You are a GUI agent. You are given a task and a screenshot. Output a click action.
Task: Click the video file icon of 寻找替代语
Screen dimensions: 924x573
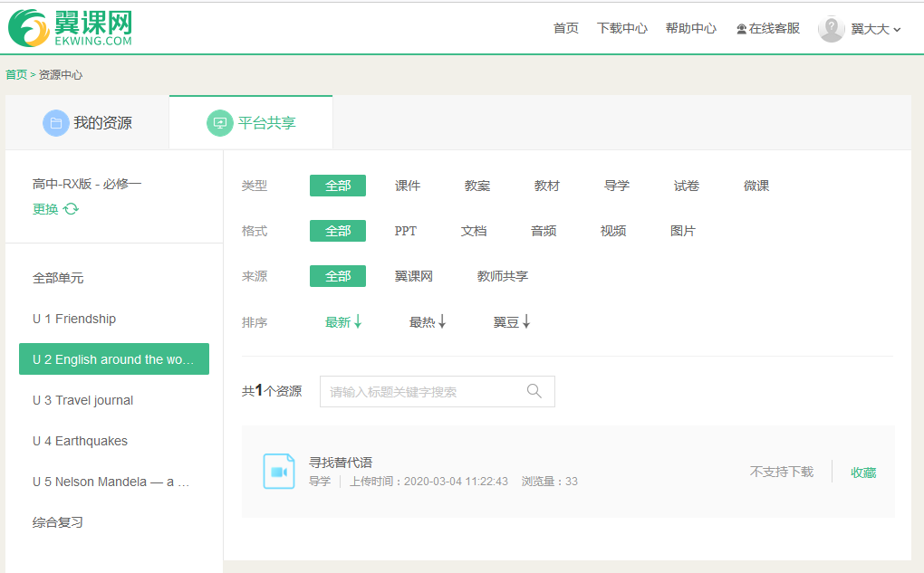[279, 471]
